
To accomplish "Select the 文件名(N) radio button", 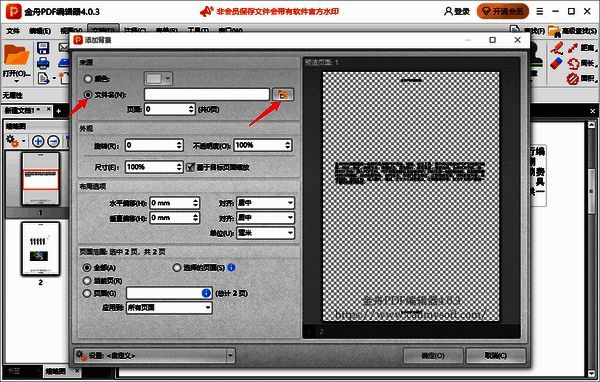I will (88, 95).
